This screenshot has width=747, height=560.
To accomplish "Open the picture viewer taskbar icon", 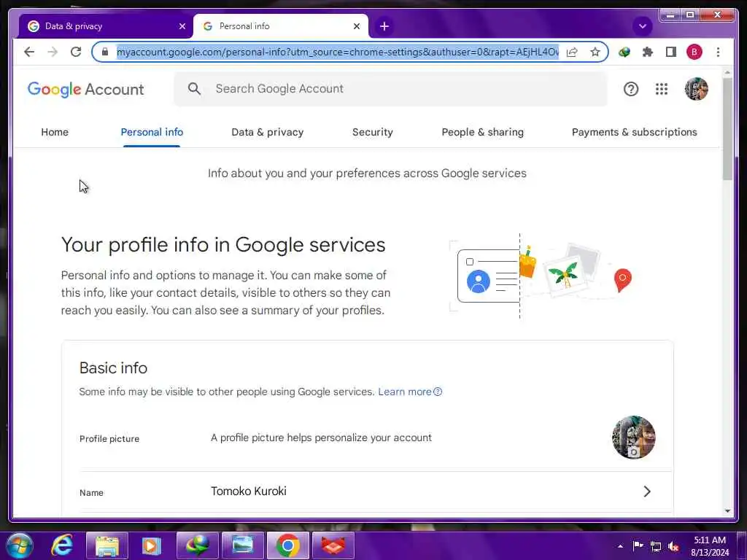I will pyautogui.click(x=242, y=545).
